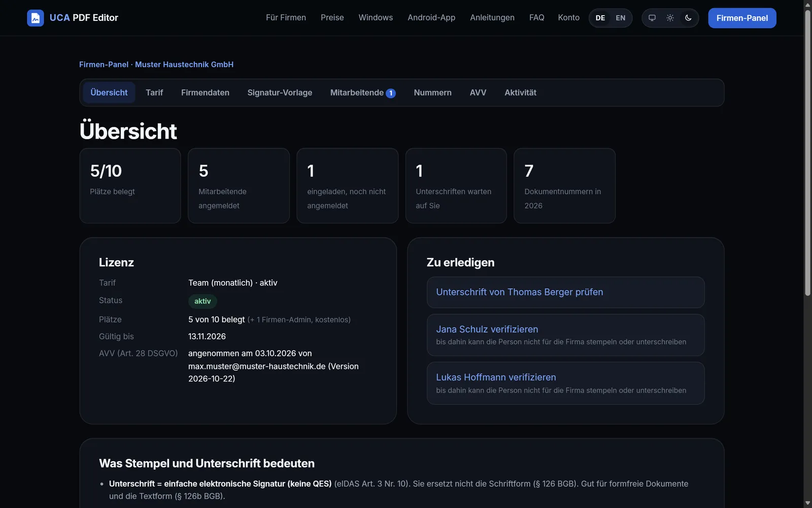Click the UCA PDF Editor logo icon
The image size is (812, 508).
click(36, 18)
